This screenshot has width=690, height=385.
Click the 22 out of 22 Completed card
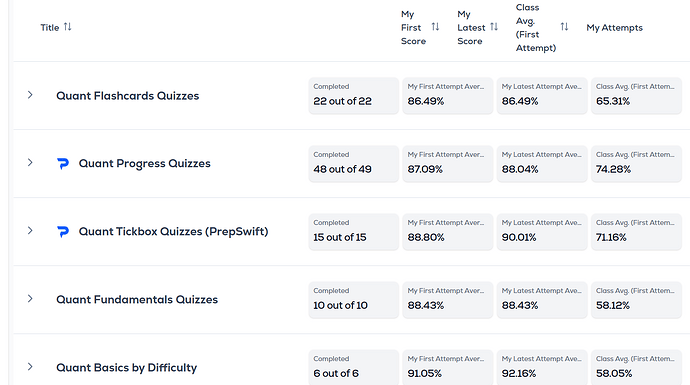(x=353, y=95)
